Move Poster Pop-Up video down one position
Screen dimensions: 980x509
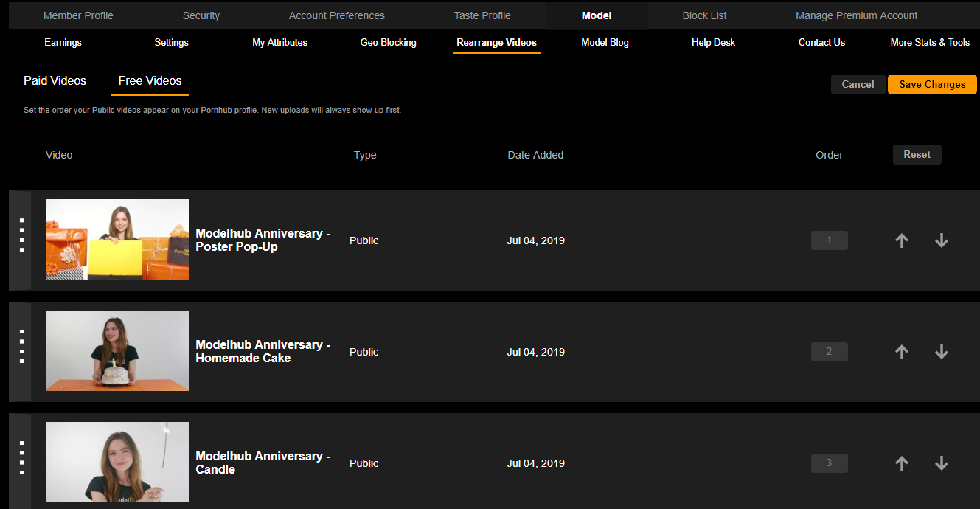[x=941, y=240]
